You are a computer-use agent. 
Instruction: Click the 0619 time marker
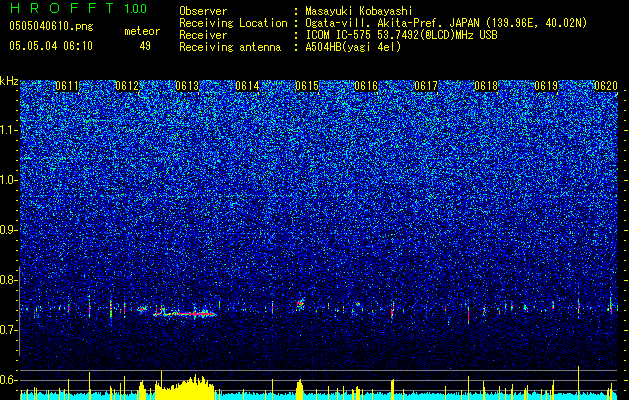[546, 86]
